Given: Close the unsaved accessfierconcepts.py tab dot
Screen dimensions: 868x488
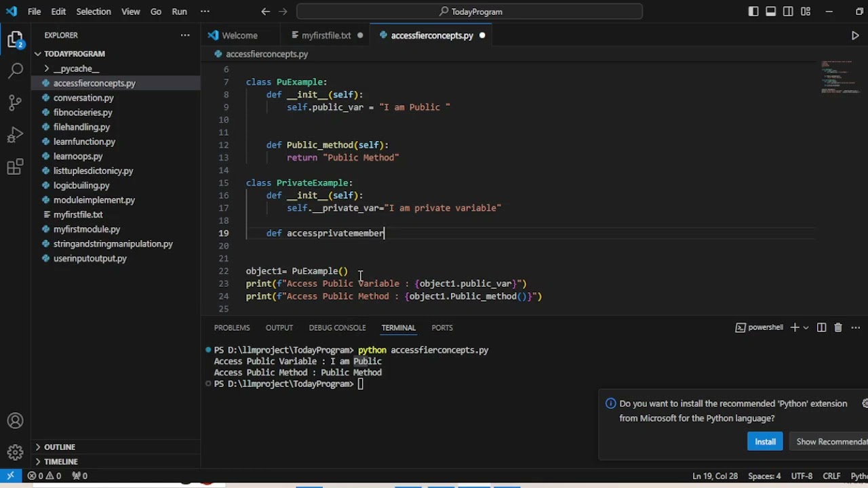Looking at the screenshot, I should 482,35.
